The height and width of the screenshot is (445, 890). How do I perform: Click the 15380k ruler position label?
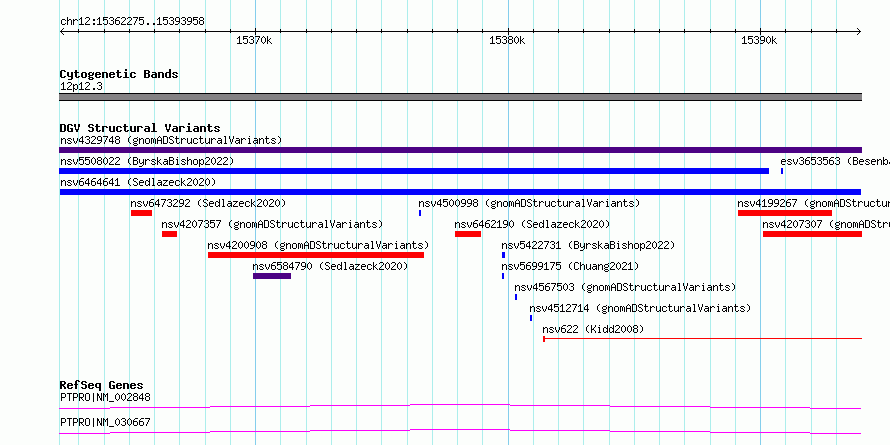(x=507, y=40)
